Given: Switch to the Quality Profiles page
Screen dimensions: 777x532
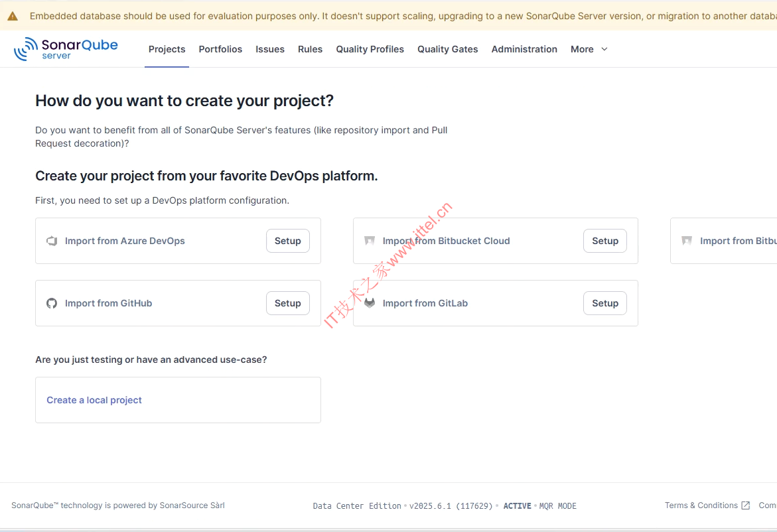Looking at the screenshot, I should [370, 49].
